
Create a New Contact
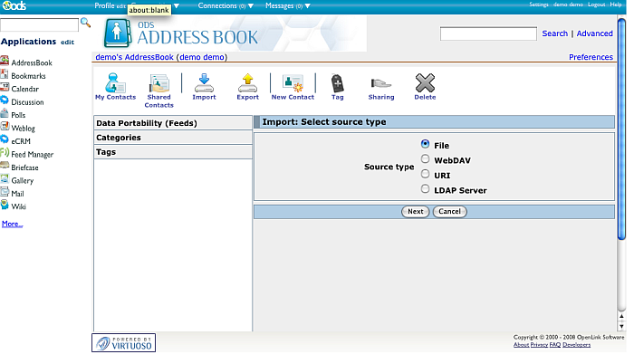[293, 87]
